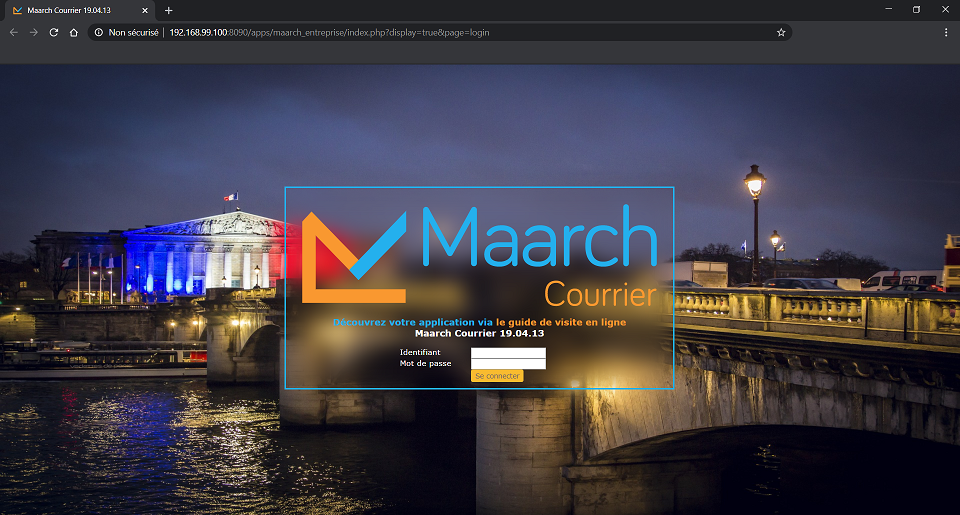Click the orange Courrier wordmark

[x=600, y=295]
